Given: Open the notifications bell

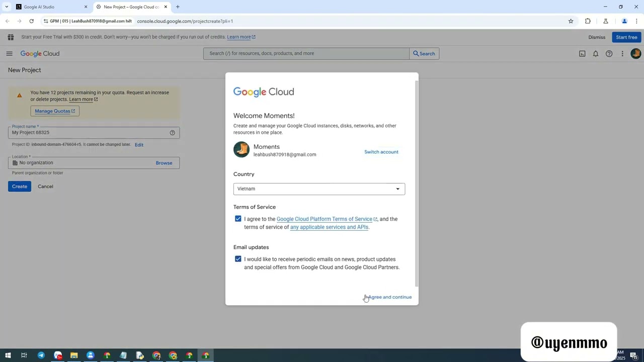Looking at the screenshot, I should point(596,54).
